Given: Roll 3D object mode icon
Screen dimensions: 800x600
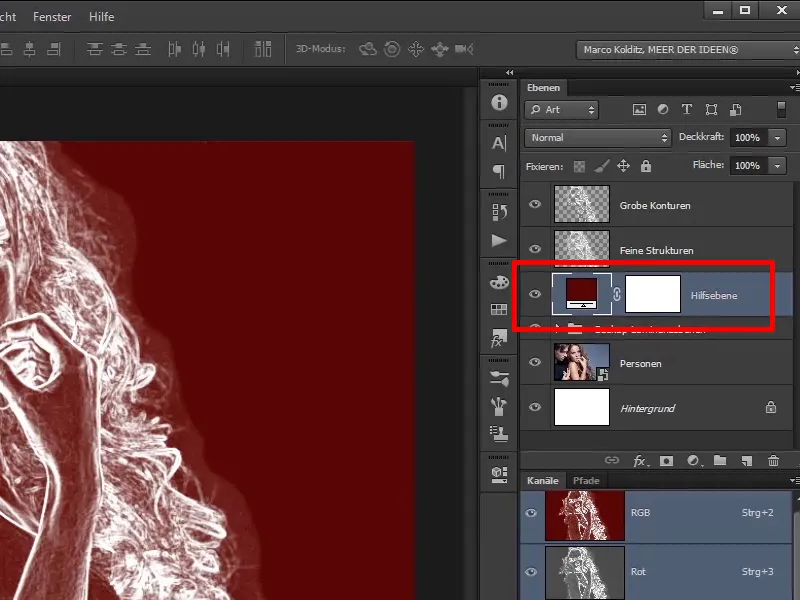Looking at the screenshot, I should [x=392, y=49].
